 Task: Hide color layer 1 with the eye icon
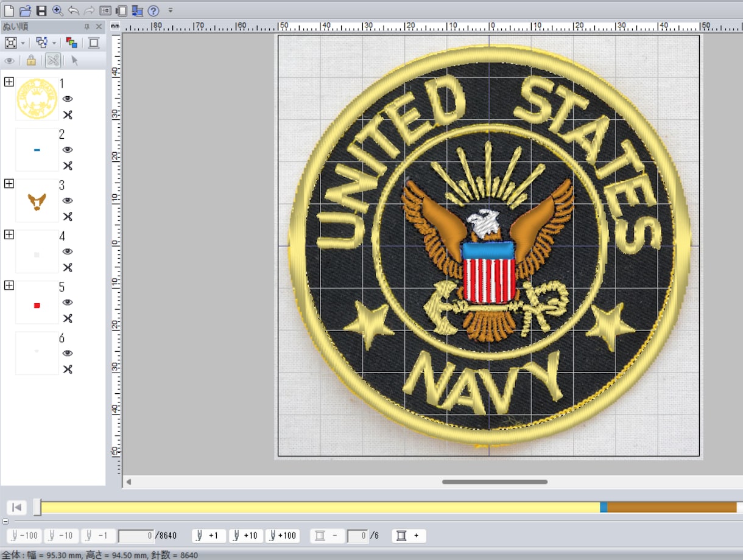(x=68, y=99)
